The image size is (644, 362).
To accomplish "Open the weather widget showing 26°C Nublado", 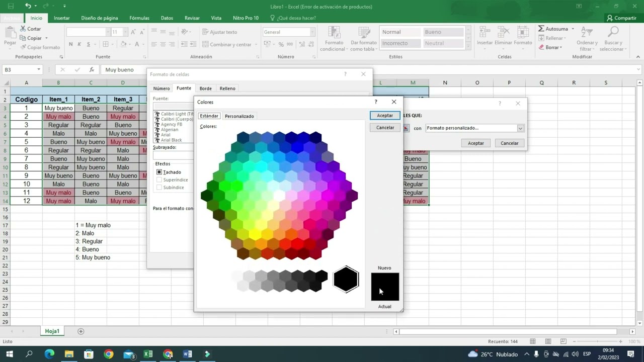I will pyautogui.click(x=493, y=354).
